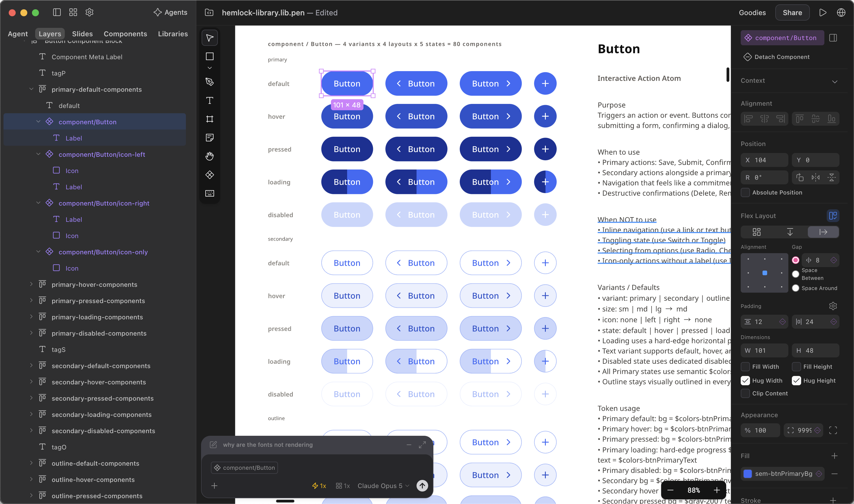Viewport: 854px width, 504px height.
Task: Select the fixed gap radio option
Action: (x=796, y=260)
